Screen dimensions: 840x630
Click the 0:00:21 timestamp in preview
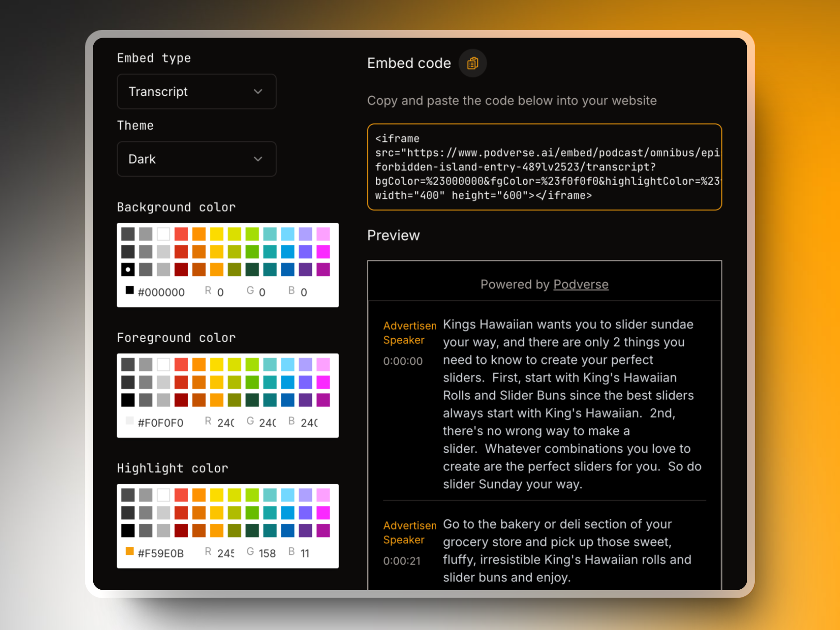(x=402, y=561)
